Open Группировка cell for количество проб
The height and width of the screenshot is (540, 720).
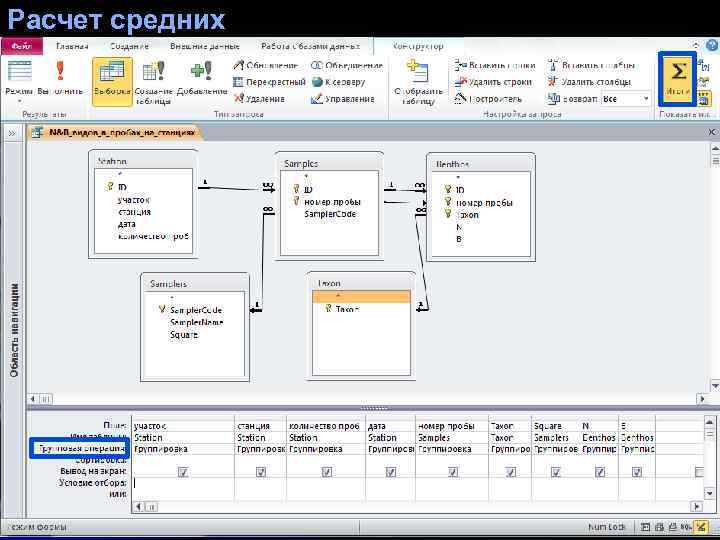tap(326, 449)
